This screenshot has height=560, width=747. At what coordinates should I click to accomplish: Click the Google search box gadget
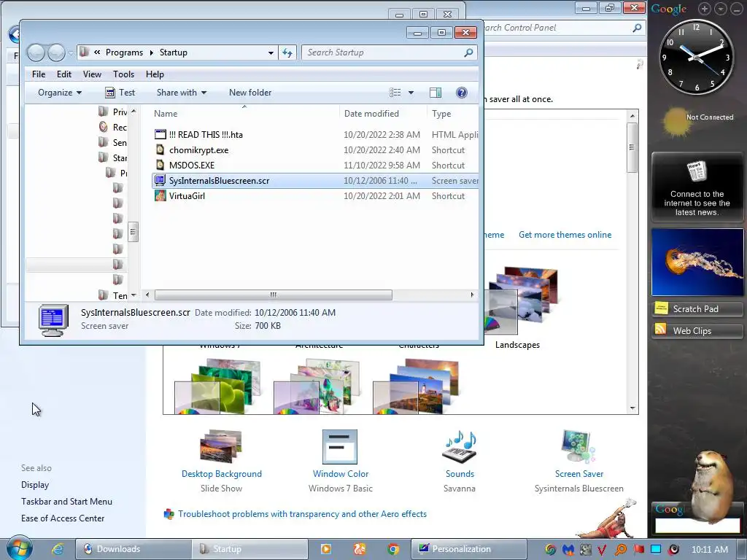coord(697,525)
